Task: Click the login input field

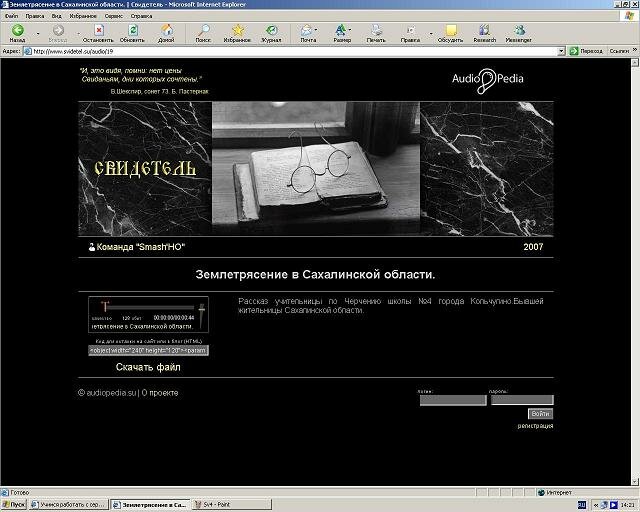Action: click(x=453, y=400)
